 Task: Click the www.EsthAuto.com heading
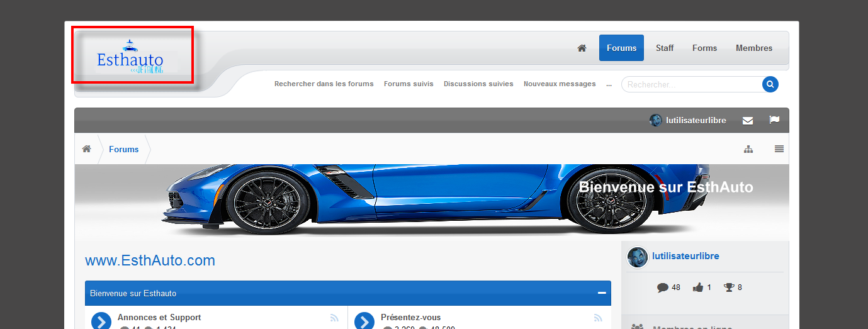point(150,260)
